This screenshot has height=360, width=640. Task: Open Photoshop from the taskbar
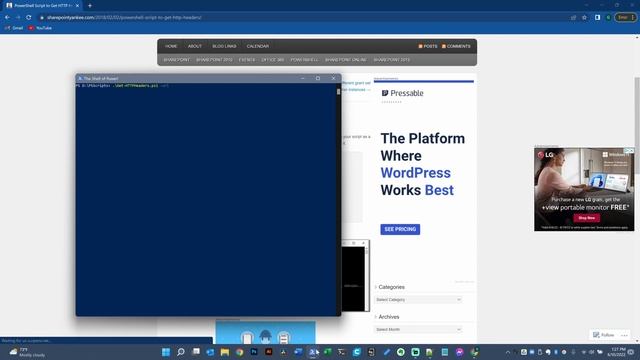[x=254, y=352]
